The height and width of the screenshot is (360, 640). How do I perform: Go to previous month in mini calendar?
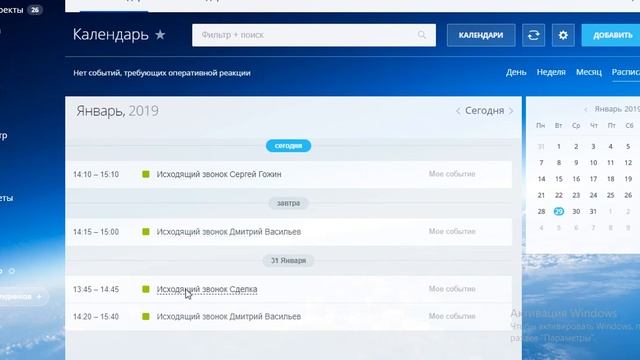coord(585,109)
